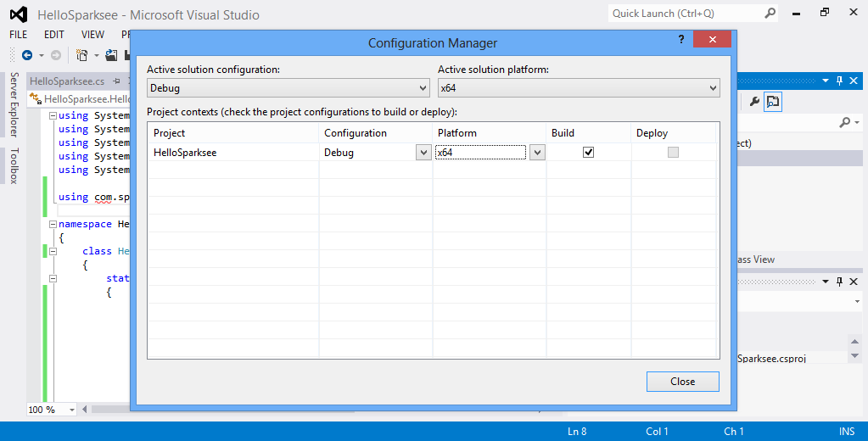
Task: Click the x64 platform cell text
Action: click(x=446, y=152)
